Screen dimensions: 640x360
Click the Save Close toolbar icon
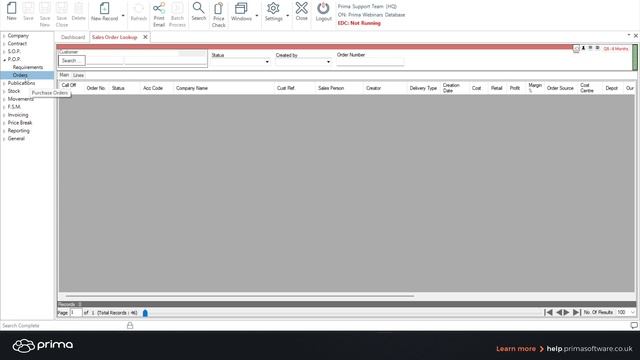pyautogui.click(x=62, y=8)
